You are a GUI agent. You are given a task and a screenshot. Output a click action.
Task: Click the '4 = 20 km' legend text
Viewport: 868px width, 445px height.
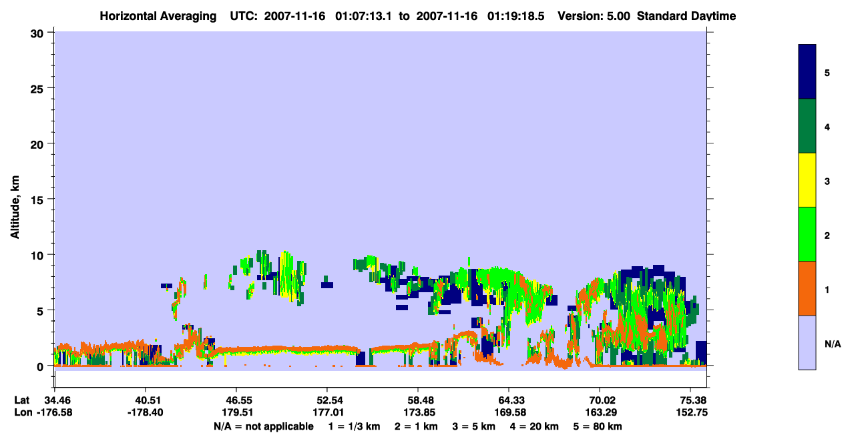click(x=533, y=426)
